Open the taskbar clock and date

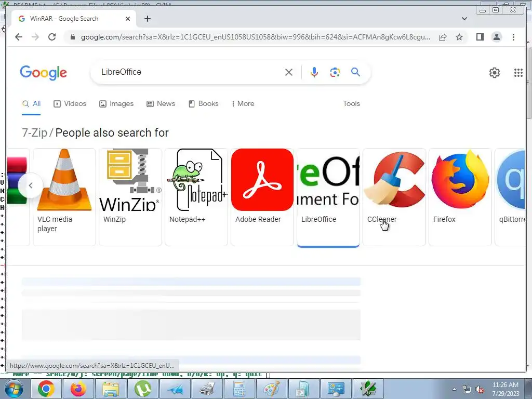(506, 389)
